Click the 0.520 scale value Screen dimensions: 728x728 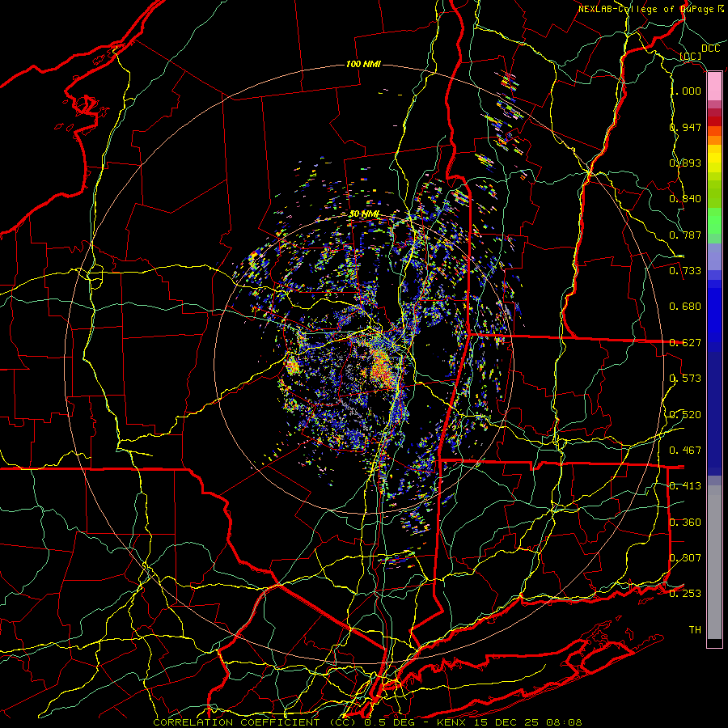(x=685, y=415)
